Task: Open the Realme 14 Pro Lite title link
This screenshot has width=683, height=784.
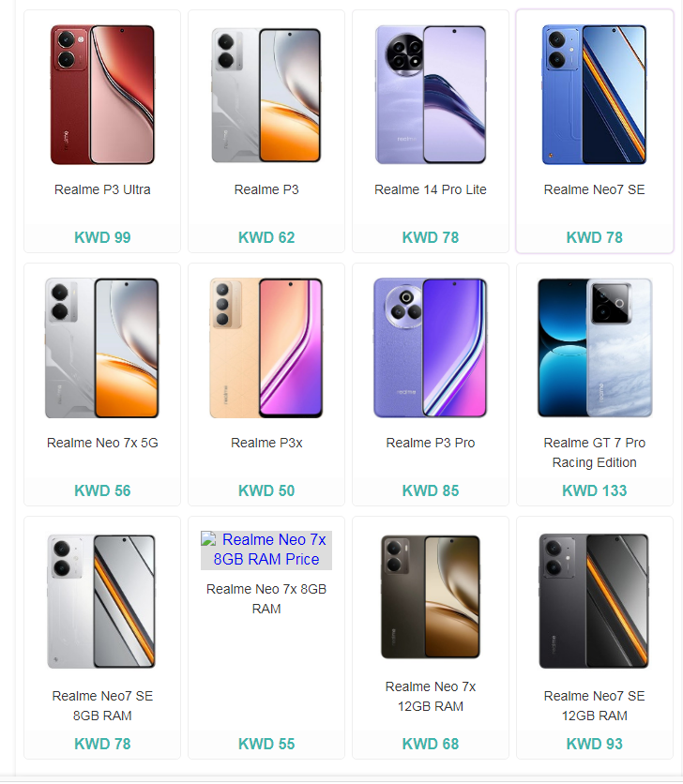Action: [431, 190]
